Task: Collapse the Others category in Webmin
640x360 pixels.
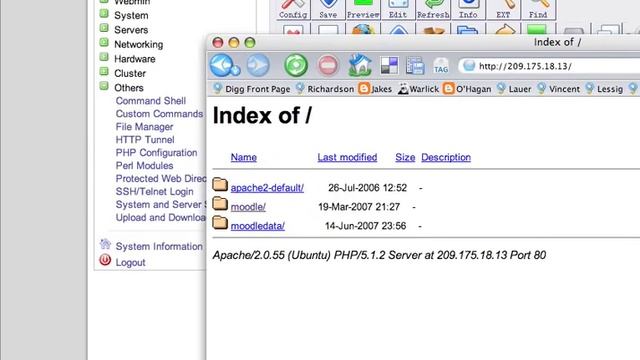Action: pyautogui.click(x=104, y=86)
